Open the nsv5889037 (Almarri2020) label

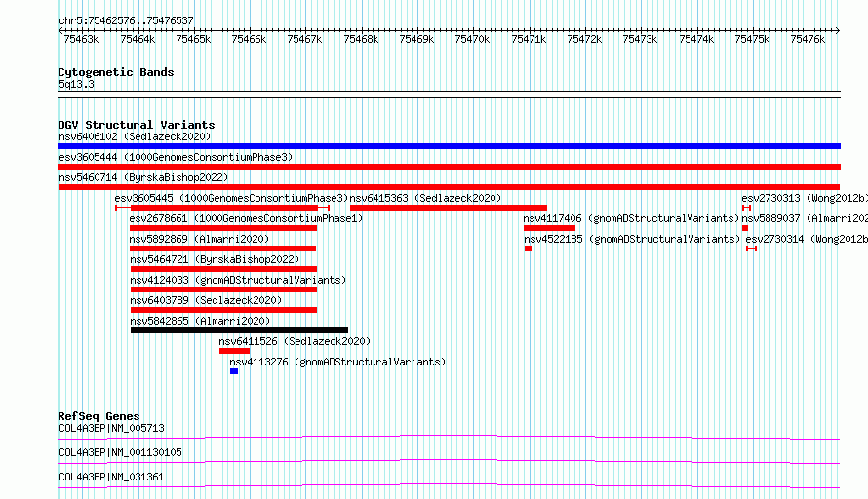click(x=805, y=218)
